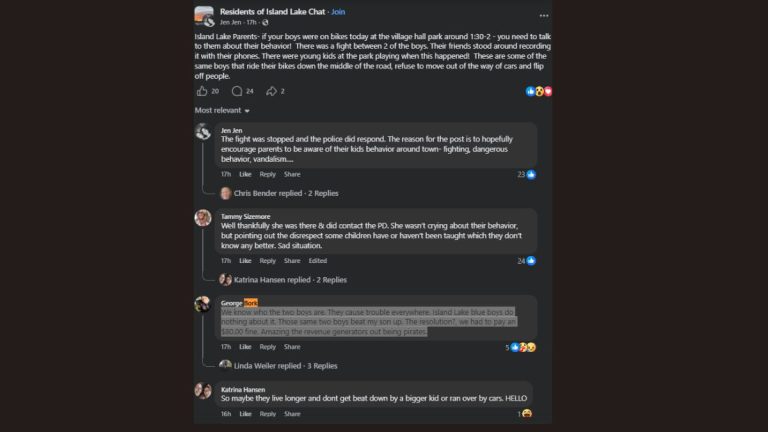The width and height of the screenshot is (768, 432).
Task: Open the Most relevant sort dropdown
Action: [x=222, y=111]
